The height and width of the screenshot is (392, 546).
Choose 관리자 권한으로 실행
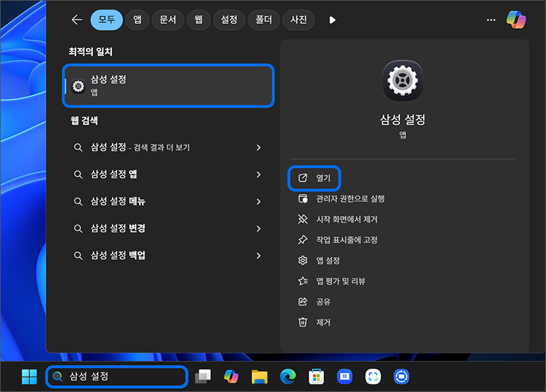[x=341, y=198]
